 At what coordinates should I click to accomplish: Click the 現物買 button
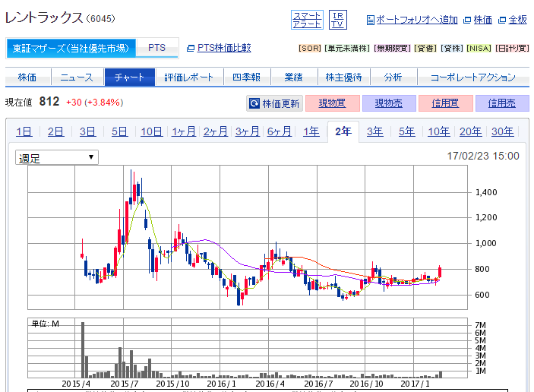(x=333, y=103)
